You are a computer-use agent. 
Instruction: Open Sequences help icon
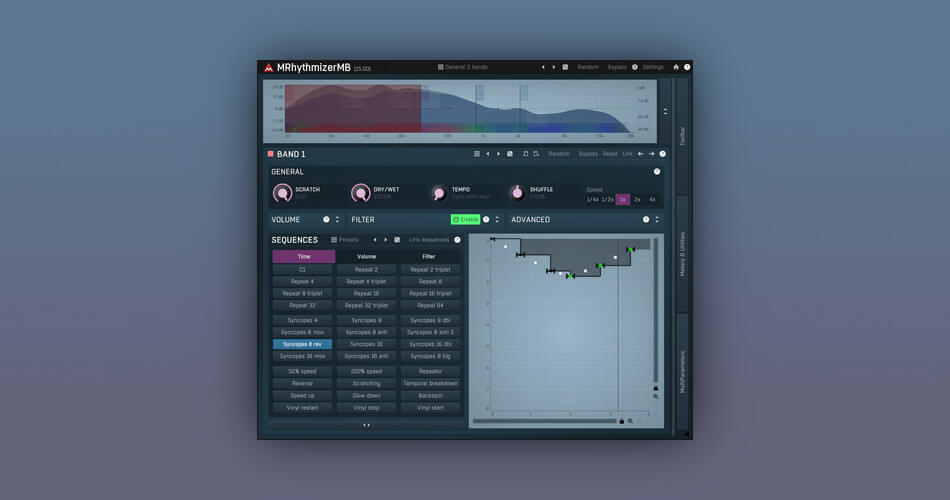tap(457, 240)
